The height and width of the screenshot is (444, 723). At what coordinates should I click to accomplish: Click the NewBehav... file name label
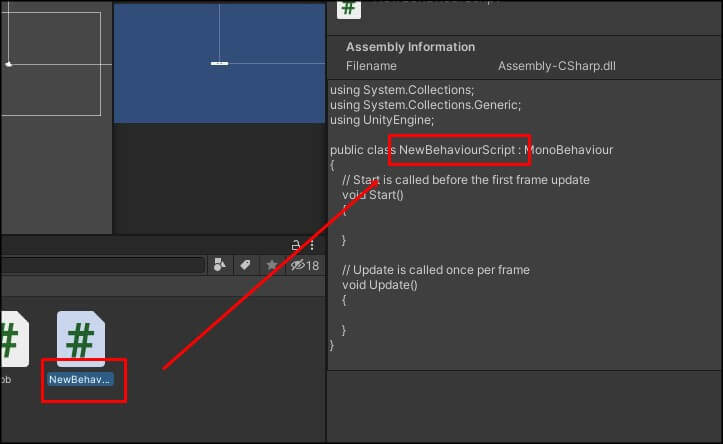(79, 379)
